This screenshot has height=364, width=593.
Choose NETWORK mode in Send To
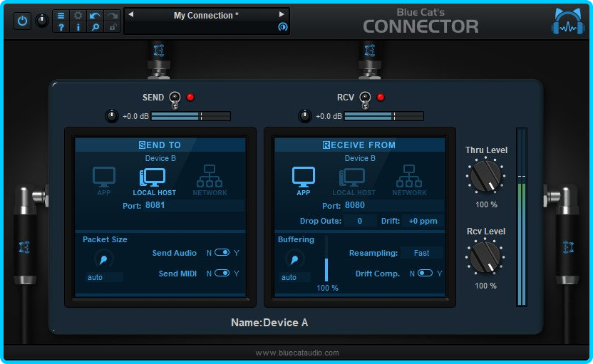tap(210, 181)
